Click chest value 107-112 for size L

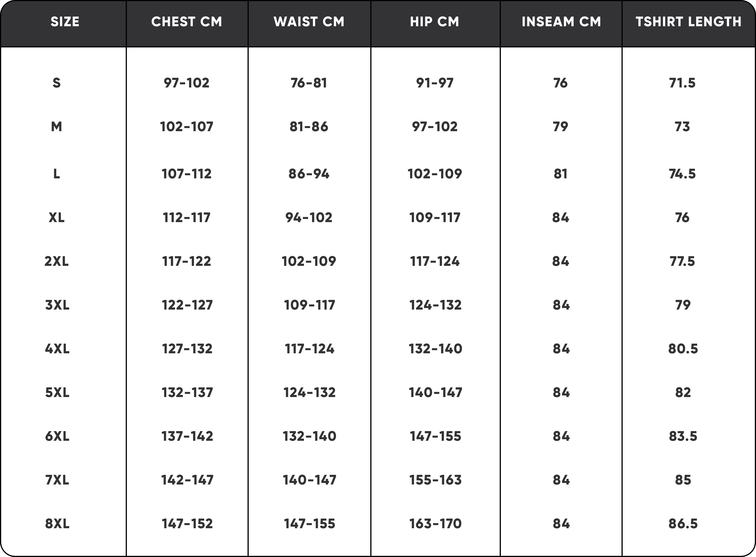click(187, 174)
